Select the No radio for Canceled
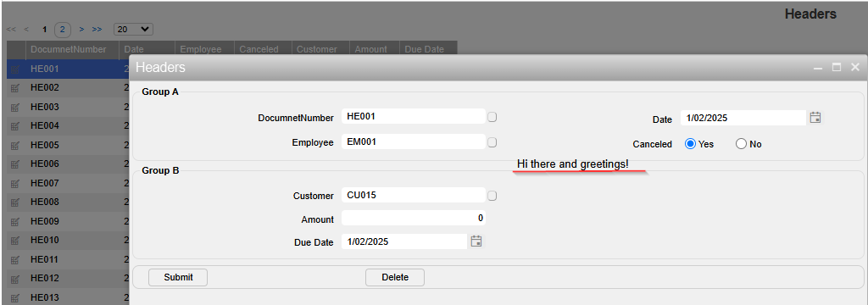The width and height of the screenshot is (868, 305). point(741,144)
